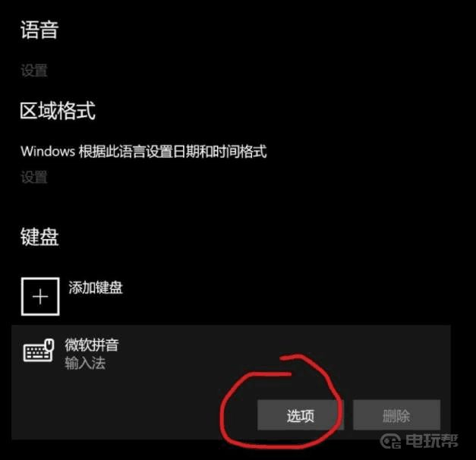Select the 微软拼音 title text
This screenshot has width=476, height=460.
tap(92, 345)
